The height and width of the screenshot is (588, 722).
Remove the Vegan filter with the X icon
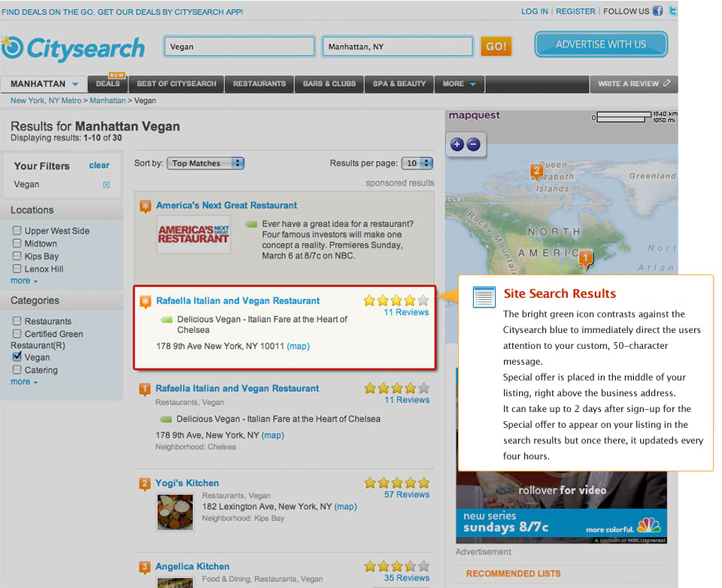[x=106, y=185]
